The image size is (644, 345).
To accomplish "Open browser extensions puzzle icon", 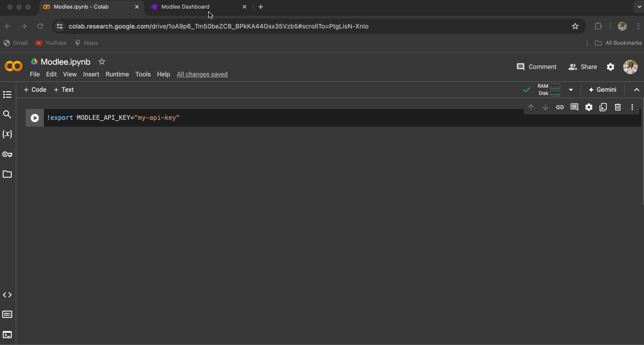I will pyautogui.click(x=598, y=26).
